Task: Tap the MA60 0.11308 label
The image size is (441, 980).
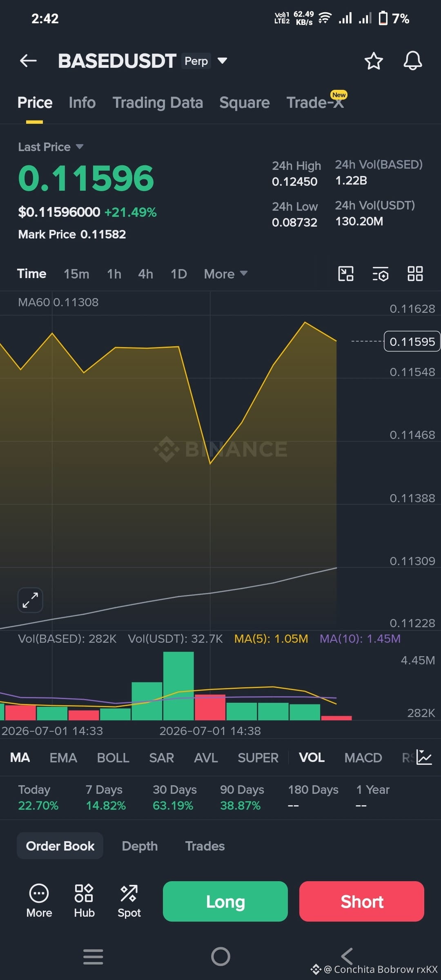Action: [x=58, y=302]
